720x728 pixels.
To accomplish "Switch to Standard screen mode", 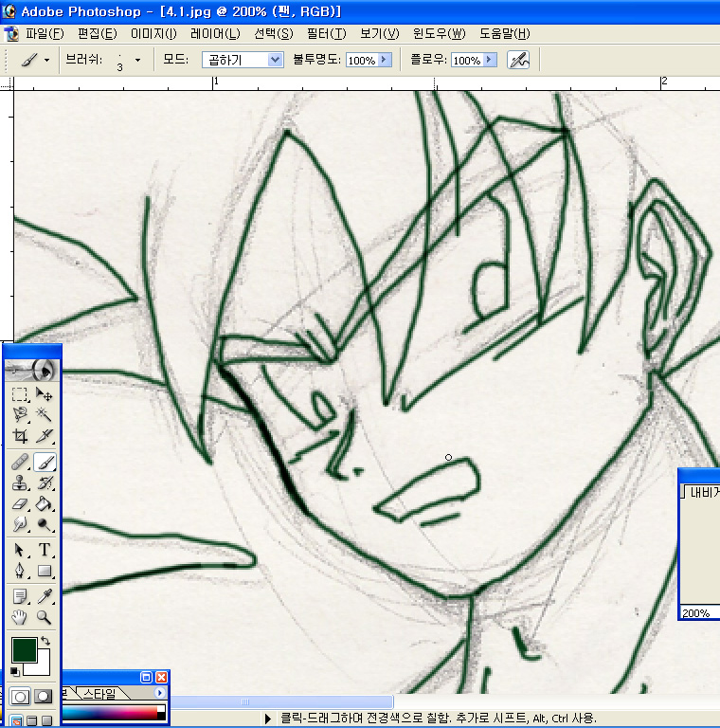I will 15,721.
